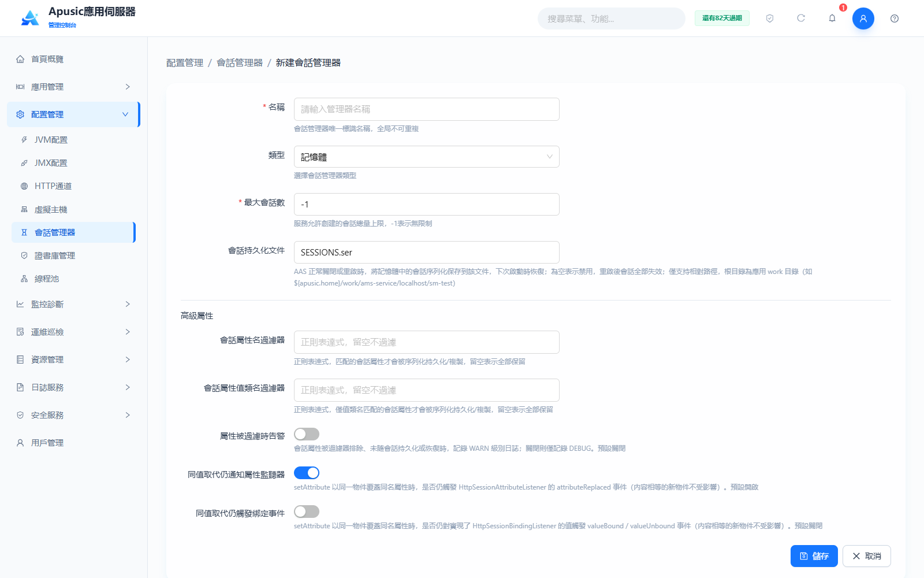Focus the 會話屬性值類名過濾器 input field

click(427, 390)
